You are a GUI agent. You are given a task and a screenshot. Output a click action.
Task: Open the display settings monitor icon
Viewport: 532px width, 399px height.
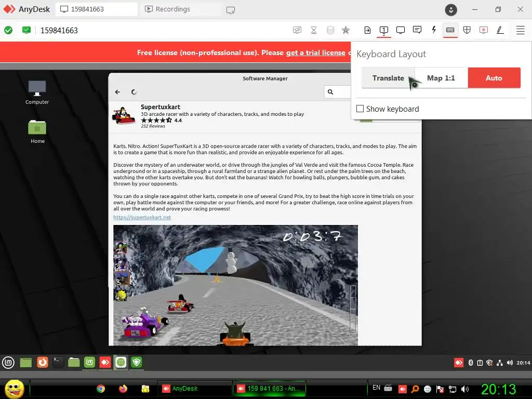pyautogui.click(x=401, y=30)
